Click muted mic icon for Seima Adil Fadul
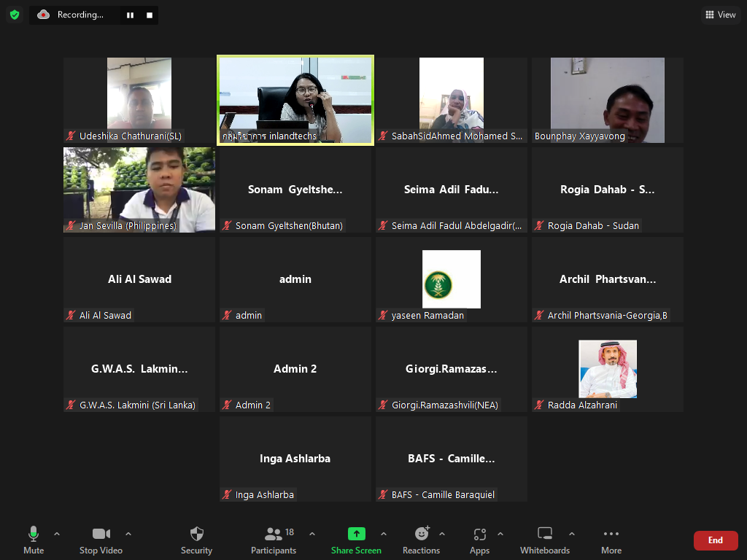The height and width of the screenshot is (560, 747). pos(383,226)
